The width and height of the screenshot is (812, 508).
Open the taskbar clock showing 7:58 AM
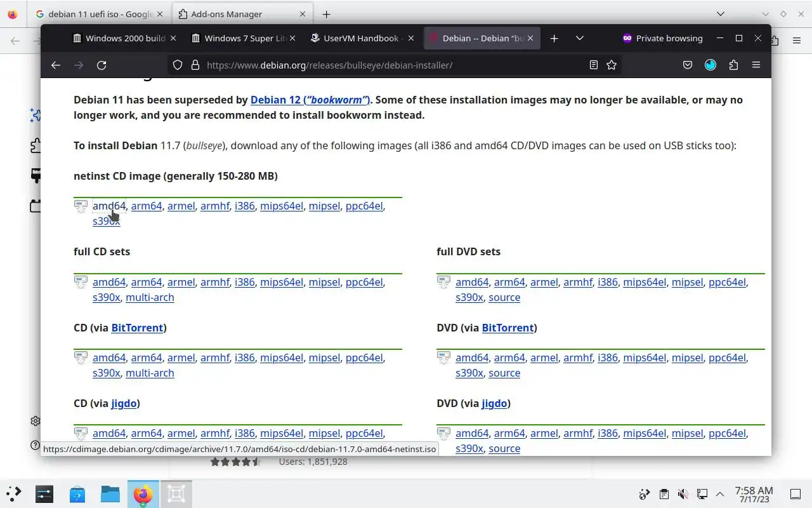pos(754,494)
